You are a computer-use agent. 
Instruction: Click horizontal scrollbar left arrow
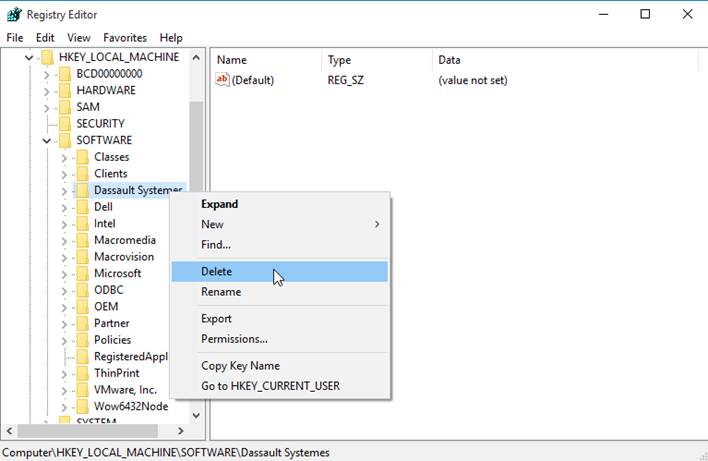(x=9, y=431)
